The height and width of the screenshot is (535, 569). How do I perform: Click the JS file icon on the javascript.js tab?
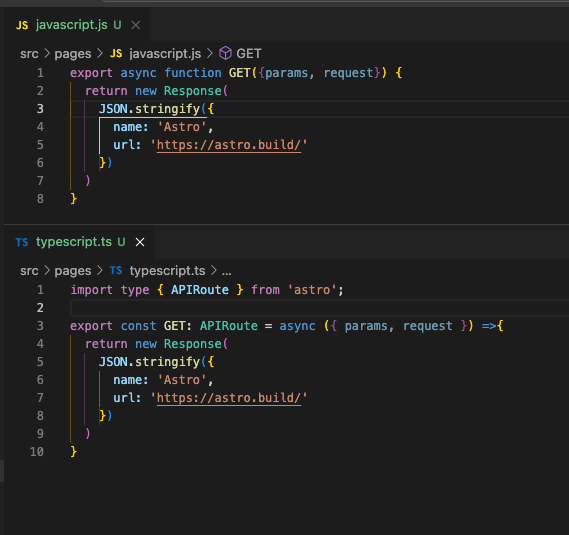[x=22, y=25]
